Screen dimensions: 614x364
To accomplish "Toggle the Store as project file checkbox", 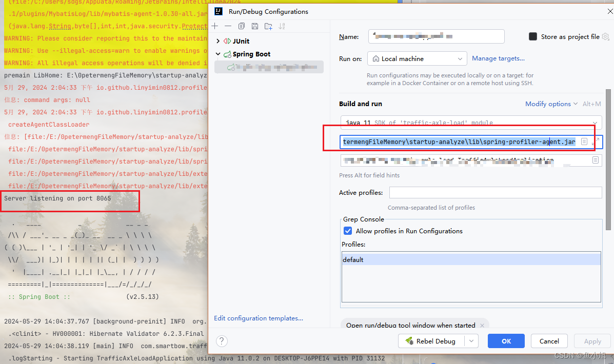I will (x=533, y=36).
